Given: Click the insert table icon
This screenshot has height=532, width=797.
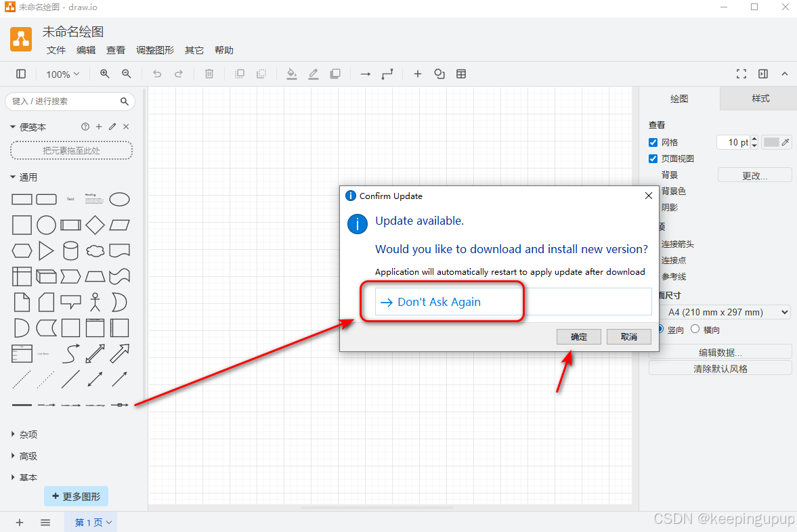Looking at the screenshot, I should point(461,74).
